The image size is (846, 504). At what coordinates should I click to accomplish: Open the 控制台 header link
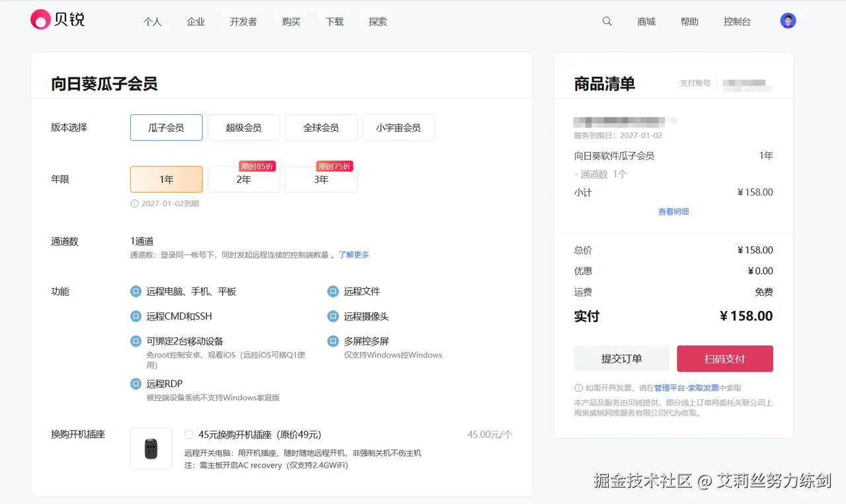tap(738, 22)
